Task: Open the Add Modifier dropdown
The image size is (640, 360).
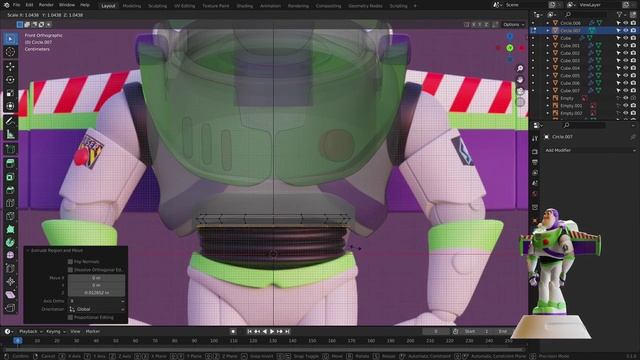Action: point(590,151)
